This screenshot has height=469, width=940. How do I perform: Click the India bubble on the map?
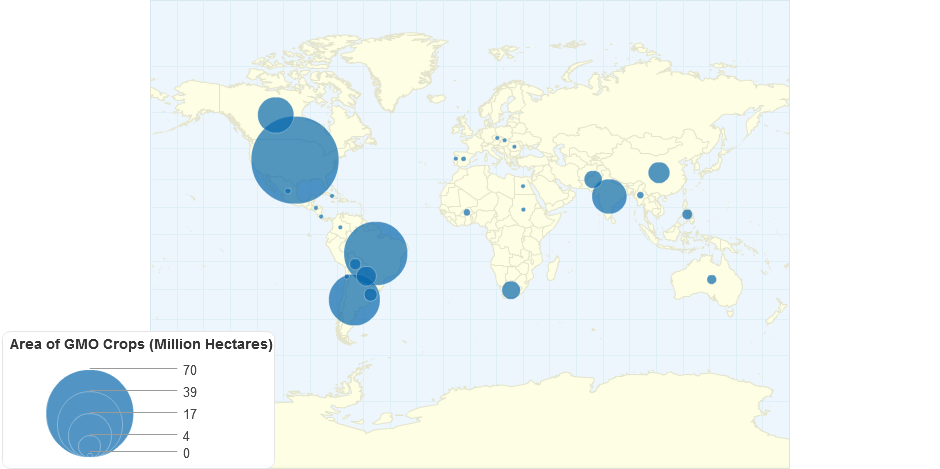[x=609, y=196]
